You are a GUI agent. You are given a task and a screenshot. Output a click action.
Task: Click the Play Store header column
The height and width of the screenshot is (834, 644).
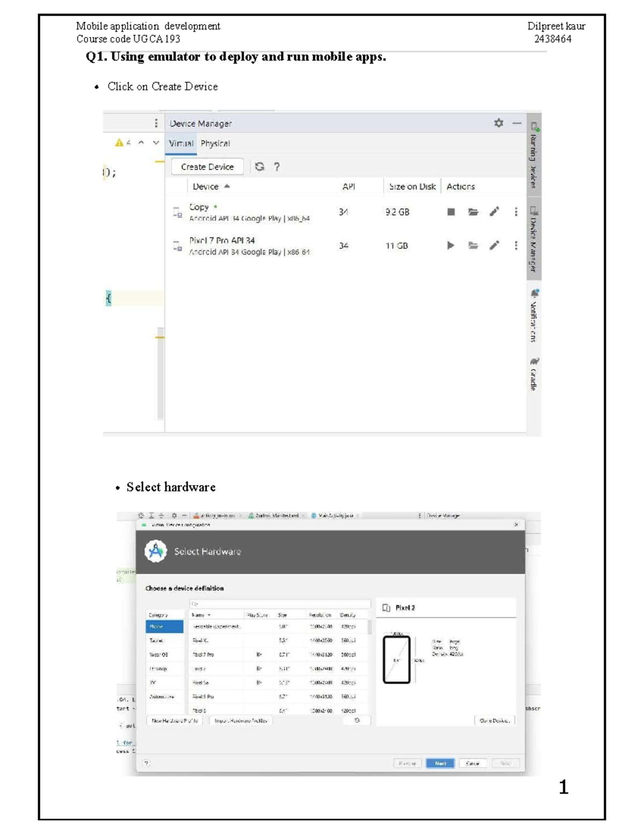tap(258, 615)
